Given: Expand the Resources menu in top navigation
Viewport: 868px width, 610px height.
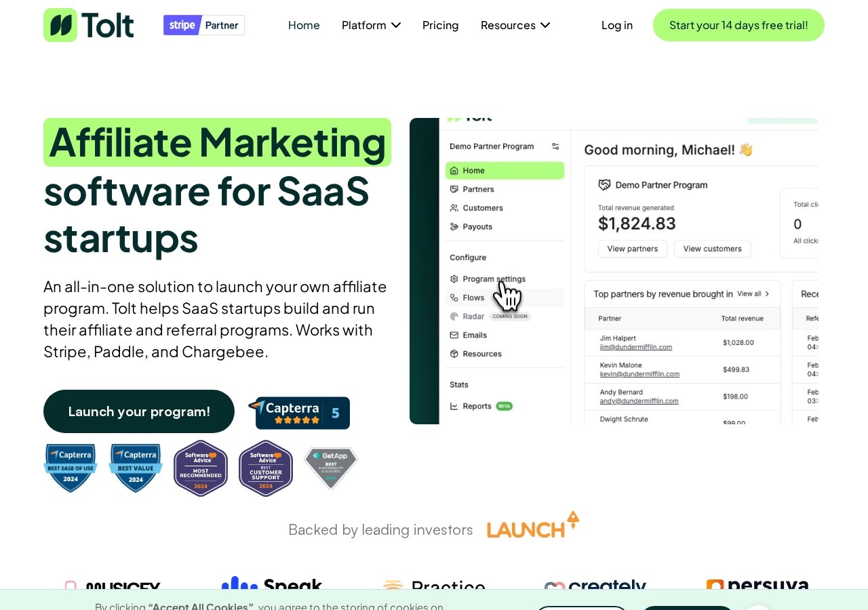Looking at the screenshot, I should pos(515,25).
